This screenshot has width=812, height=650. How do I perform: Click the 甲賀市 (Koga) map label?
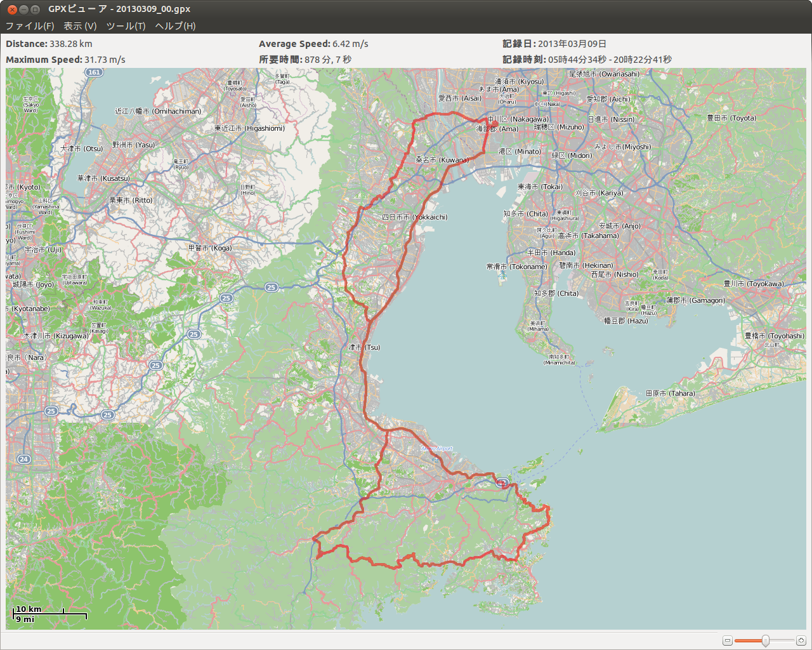[x=210, y=248]
